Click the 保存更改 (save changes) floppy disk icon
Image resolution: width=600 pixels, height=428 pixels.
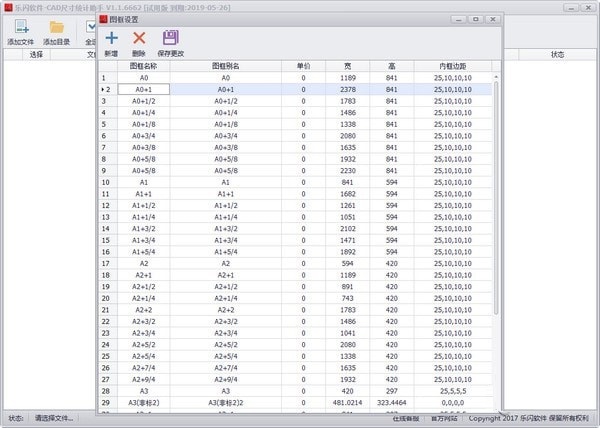point(170,38)
